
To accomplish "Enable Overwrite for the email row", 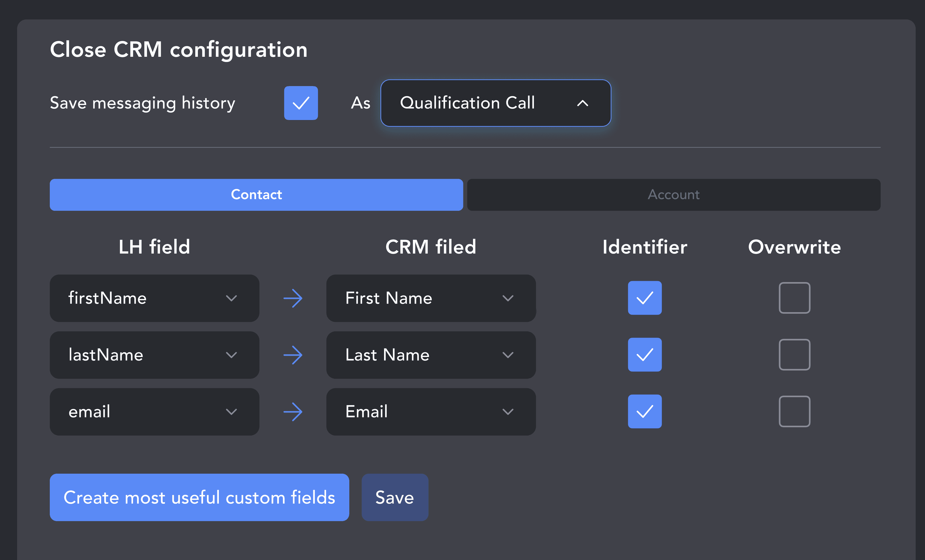I will pos(794,411).
